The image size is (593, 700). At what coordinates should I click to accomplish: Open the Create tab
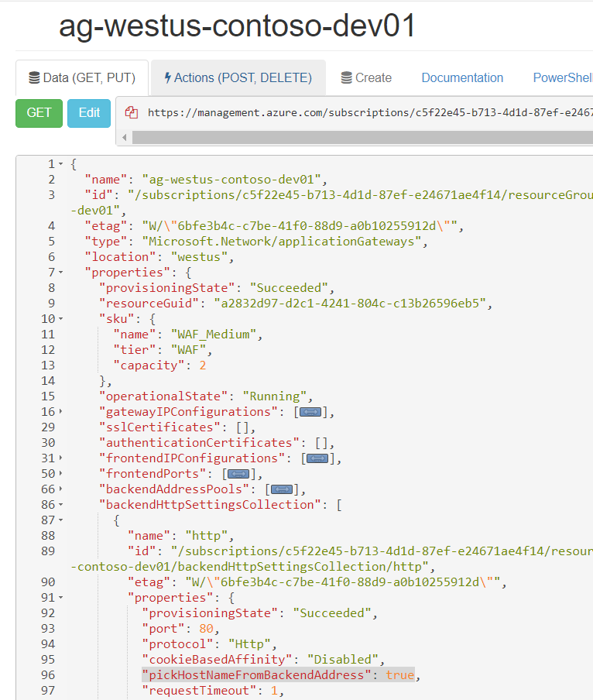click(366, 77)
